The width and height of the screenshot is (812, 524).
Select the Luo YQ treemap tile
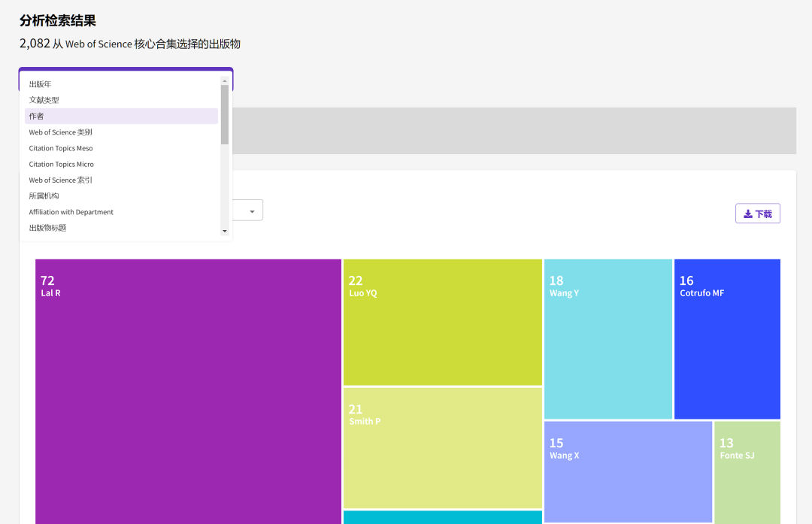442,322
